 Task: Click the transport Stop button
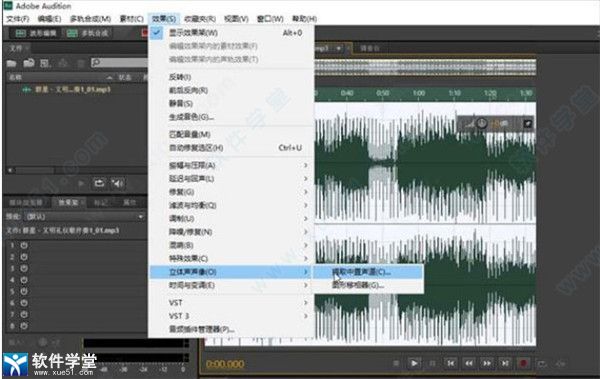[x=396, y=363]
